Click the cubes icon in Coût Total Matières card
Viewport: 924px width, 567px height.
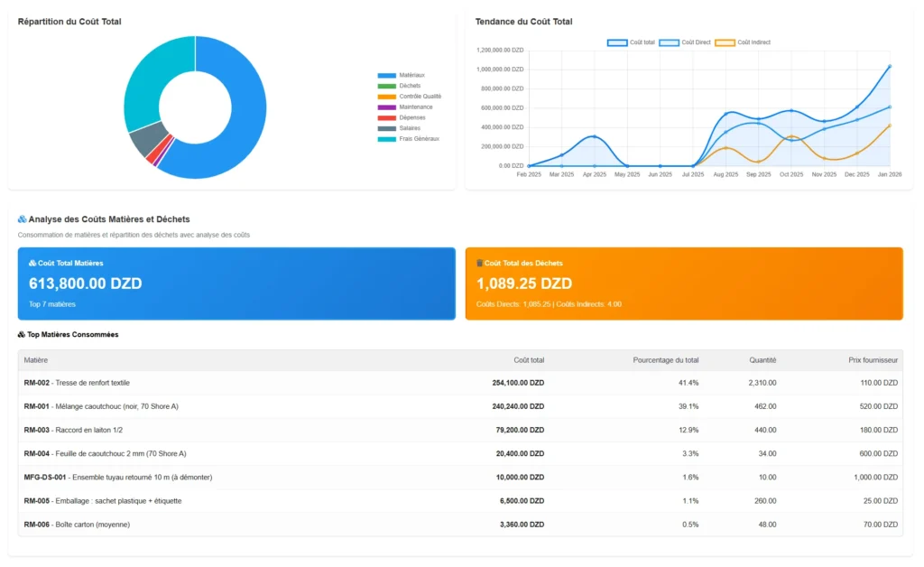tap(33, 264)
